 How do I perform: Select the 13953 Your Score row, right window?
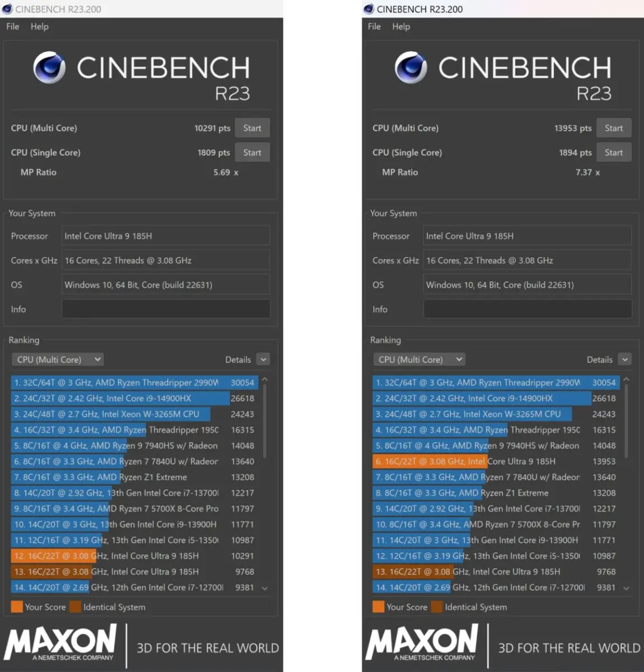[496, 461]
